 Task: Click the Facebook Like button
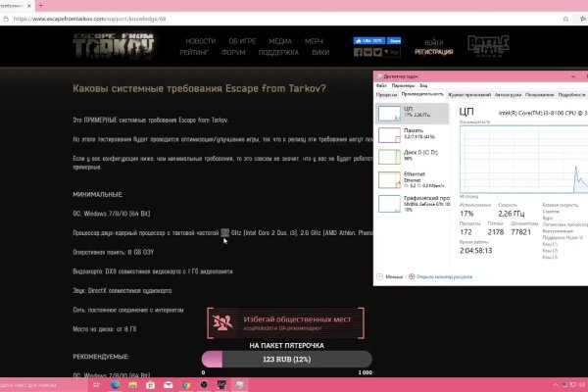click(x=369, y=40)
